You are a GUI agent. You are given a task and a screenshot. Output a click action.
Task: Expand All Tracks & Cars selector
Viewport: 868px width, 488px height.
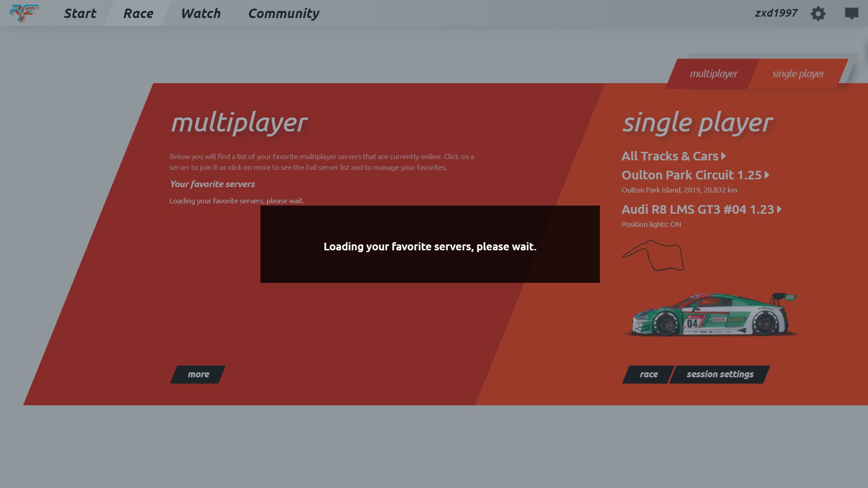click(674, 156)
